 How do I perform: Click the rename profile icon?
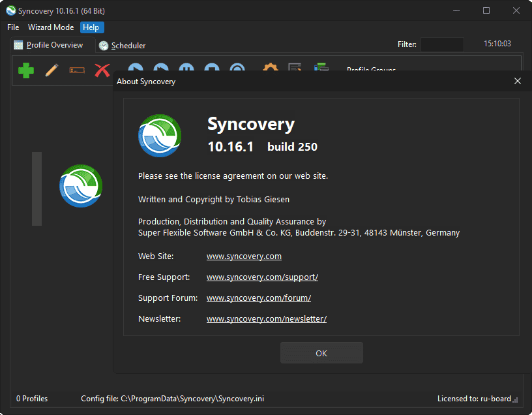[x=77, y=70]
